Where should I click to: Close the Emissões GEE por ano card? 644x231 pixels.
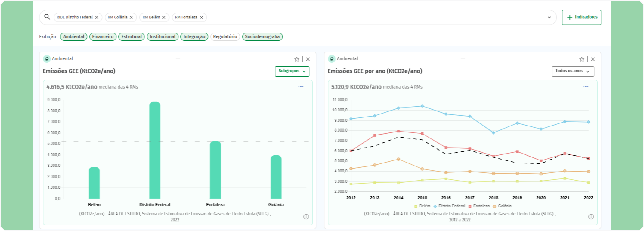click(593, 59)
